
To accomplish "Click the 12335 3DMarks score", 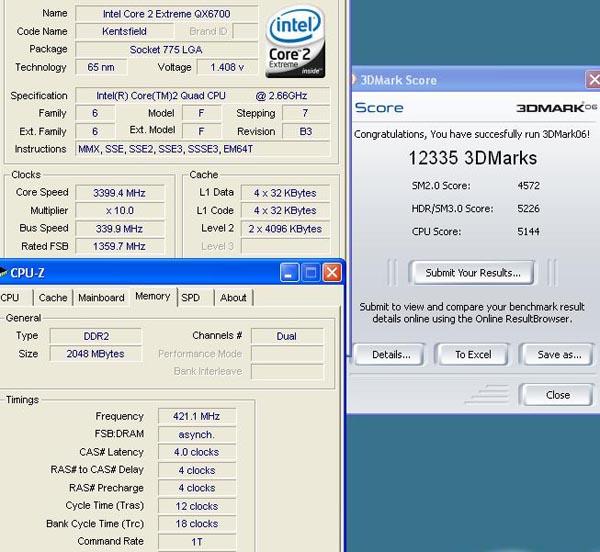I will click(x=473, y=158).
